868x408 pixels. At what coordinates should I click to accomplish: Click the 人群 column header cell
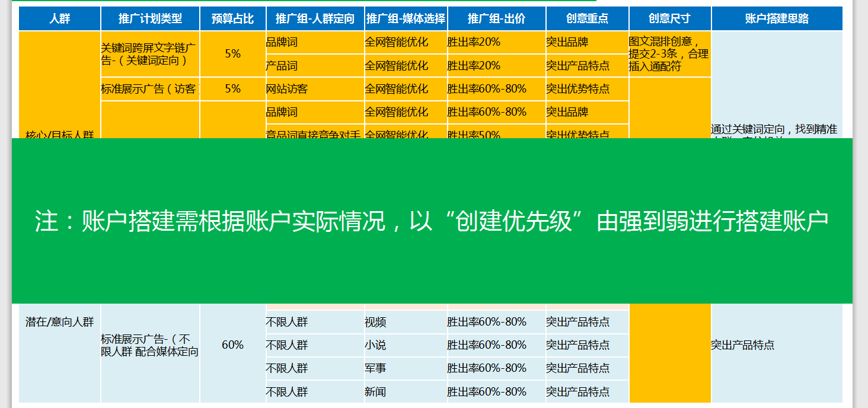(59, 18)
